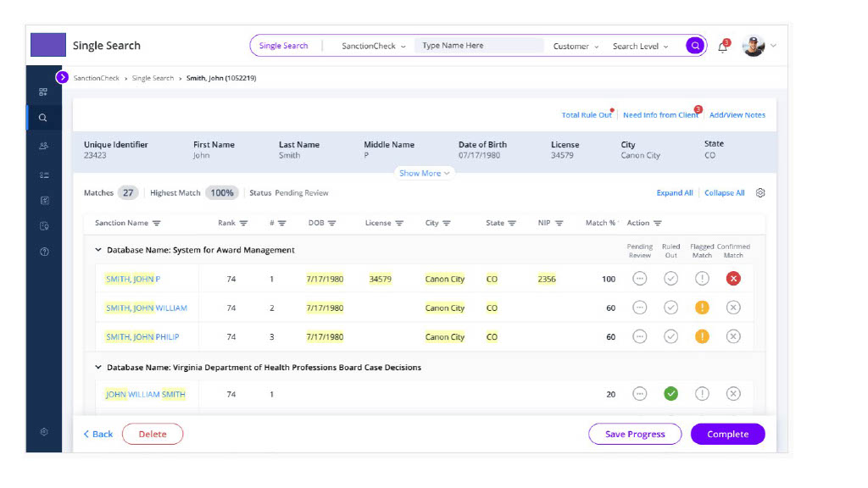Viewport: 868px width, 488px height.
Task: Click Expand All
Action: [675, 193]
